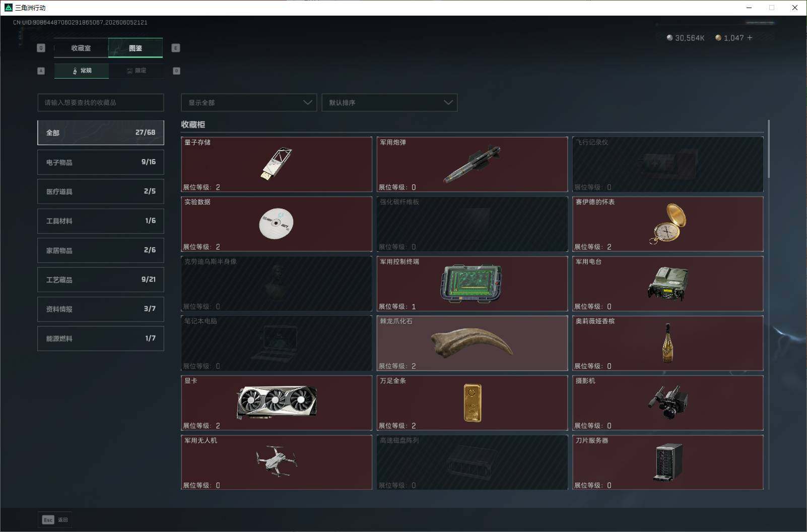Screen dimensions: 807x532
Task: Click the D key hint icon
Action: pyautogui.click(x=176, y=71)
